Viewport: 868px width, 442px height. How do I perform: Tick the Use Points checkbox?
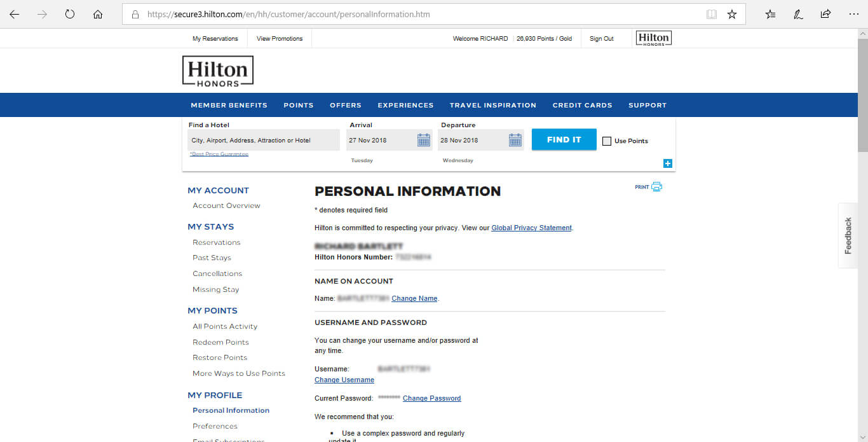pos(606,141)
